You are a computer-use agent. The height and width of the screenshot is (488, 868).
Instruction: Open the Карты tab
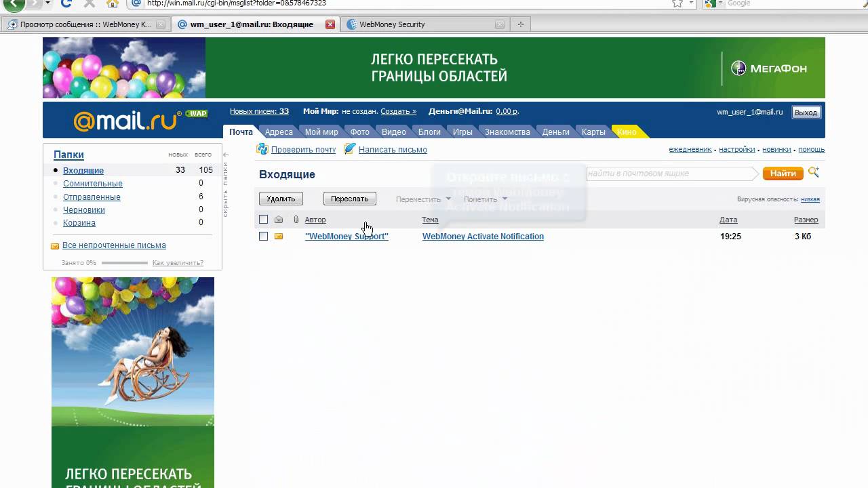593,132
